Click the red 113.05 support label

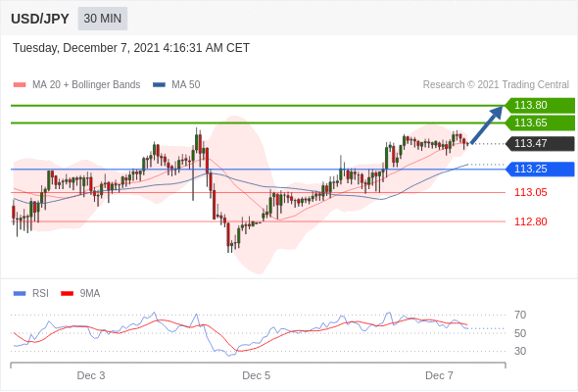coord(530,192)
